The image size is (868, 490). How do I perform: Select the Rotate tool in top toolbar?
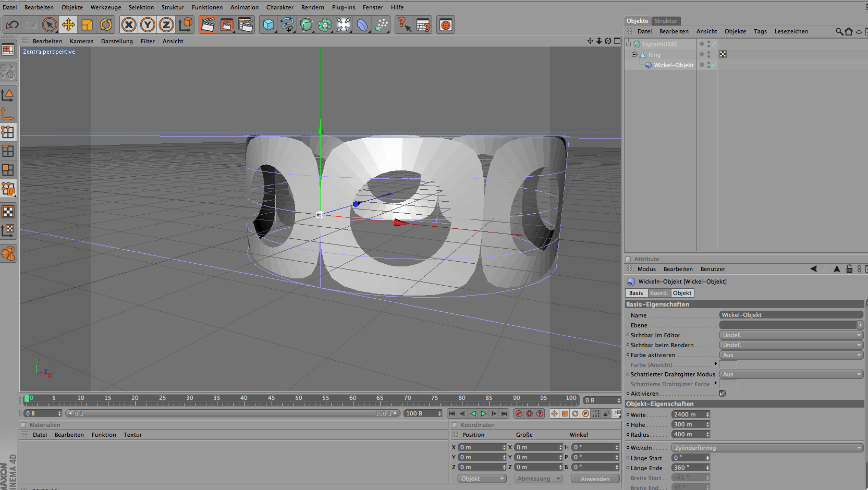tap(106, 24)
